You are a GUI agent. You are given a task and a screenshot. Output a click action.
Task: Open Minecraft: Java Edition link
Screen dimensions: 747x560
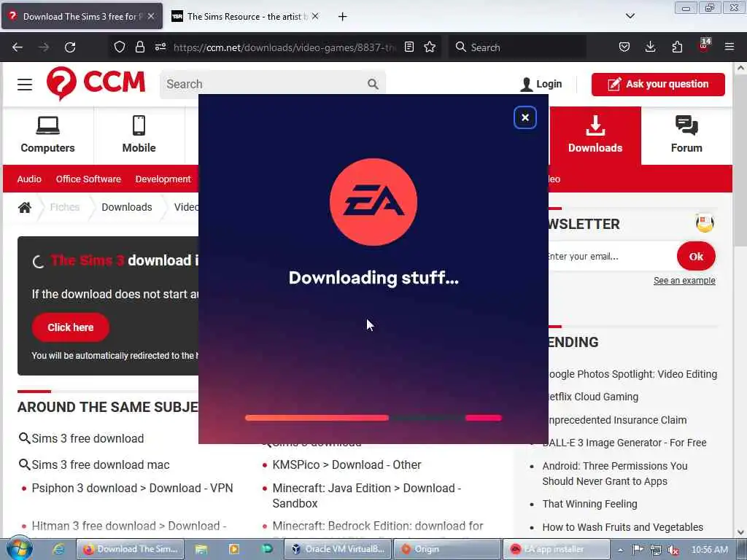tap(366, 496)
